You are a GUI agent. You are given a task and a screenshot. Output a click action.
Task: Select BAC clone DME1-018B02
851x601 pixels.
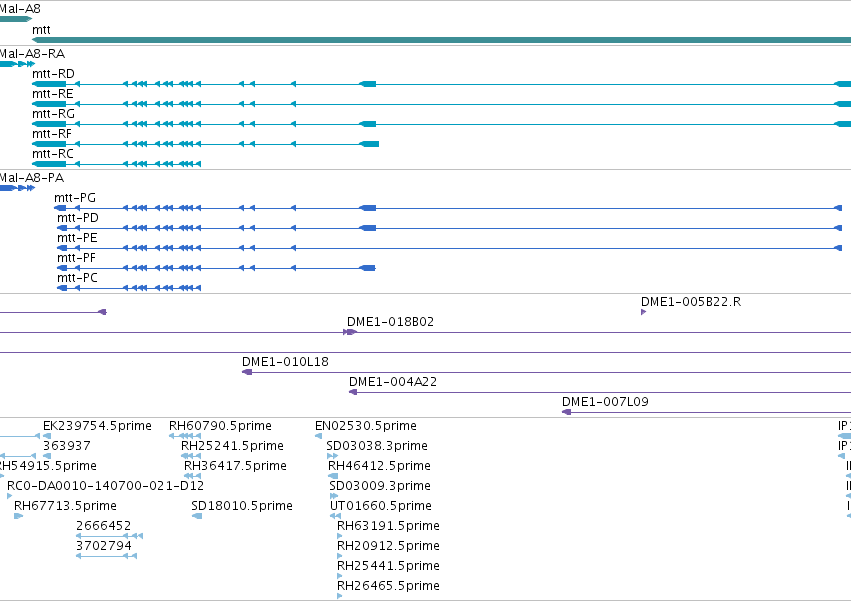click(390, 322)
